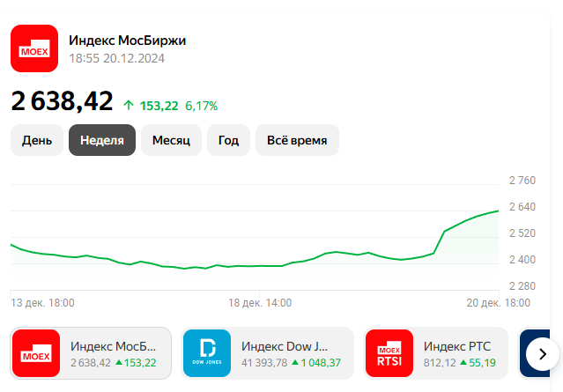563x392 pixels.
Task: Click the RTS value 812,12
Action: (440, 363)
